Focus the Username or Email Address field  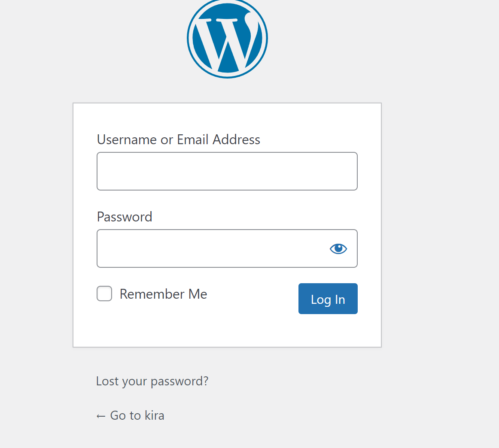coord(227,171)
